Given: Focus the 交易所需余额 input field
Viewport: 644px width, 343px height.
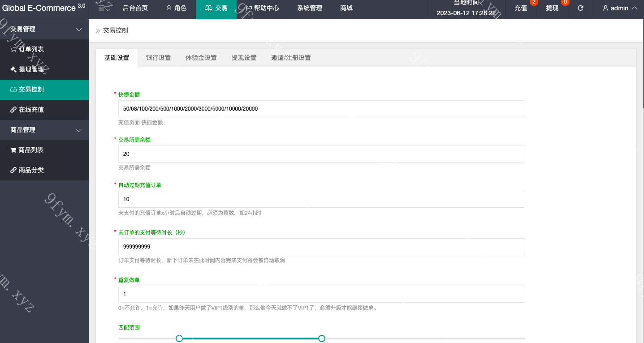Looking at the screenshot, I should (321, 154).
